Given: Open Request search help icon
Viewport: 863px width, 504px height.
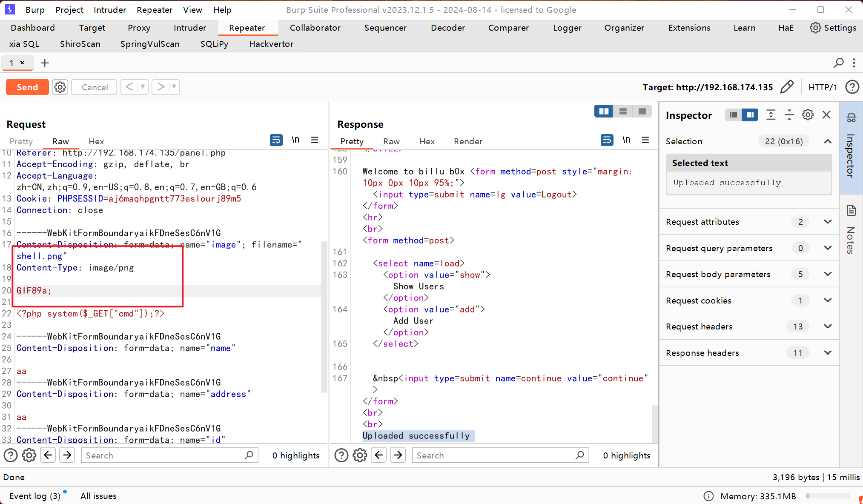Looking at the screenshot, I should click(11, 455).
